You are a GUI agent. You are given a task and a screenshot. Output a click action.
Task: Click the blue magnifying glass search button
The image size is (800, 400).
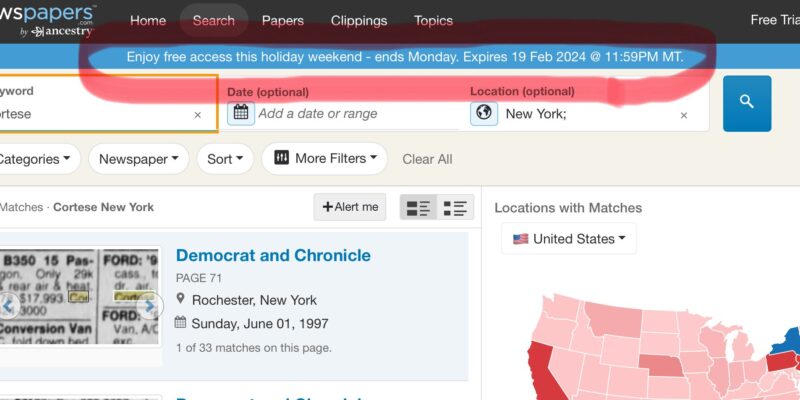746,103
